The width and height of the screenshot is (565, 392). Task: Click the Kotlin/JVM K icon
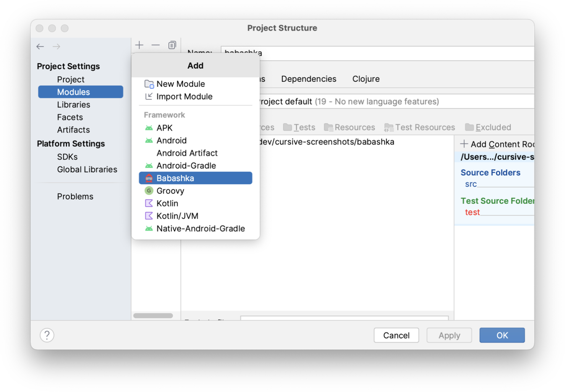point(149,216)
